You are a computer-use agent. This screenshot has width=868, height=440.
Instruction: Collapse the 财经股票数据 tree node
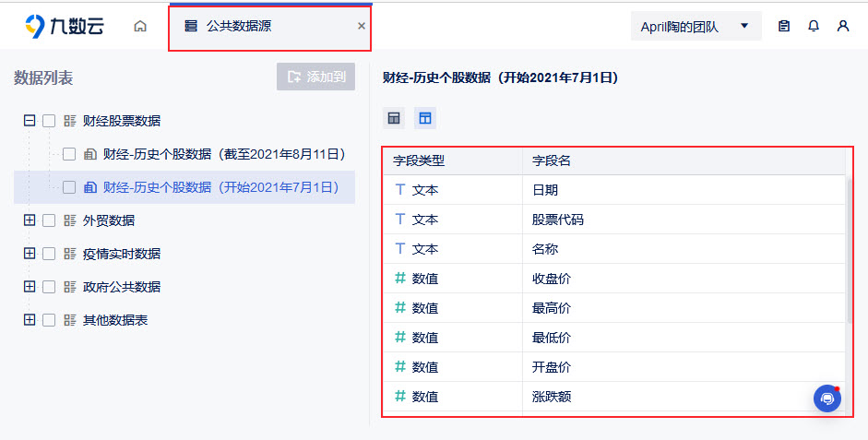pos(30,120)
